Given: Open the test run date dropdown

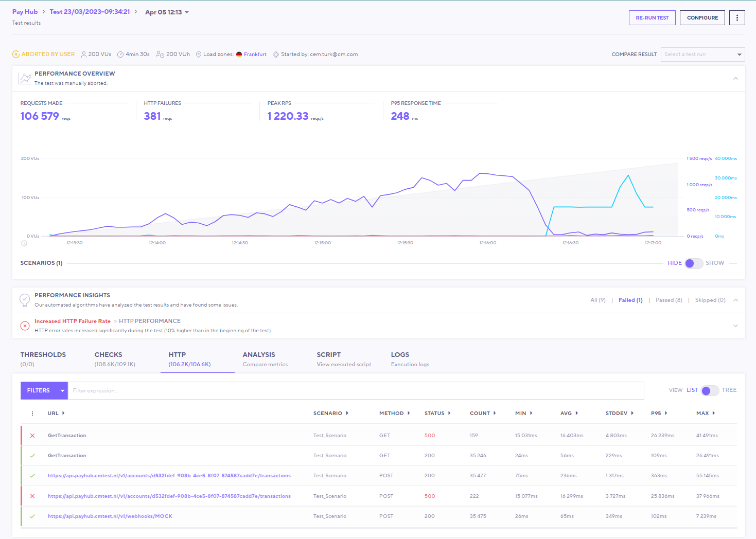Looking at the screenshot, I should pyautogui.click(x=167, y=12).
